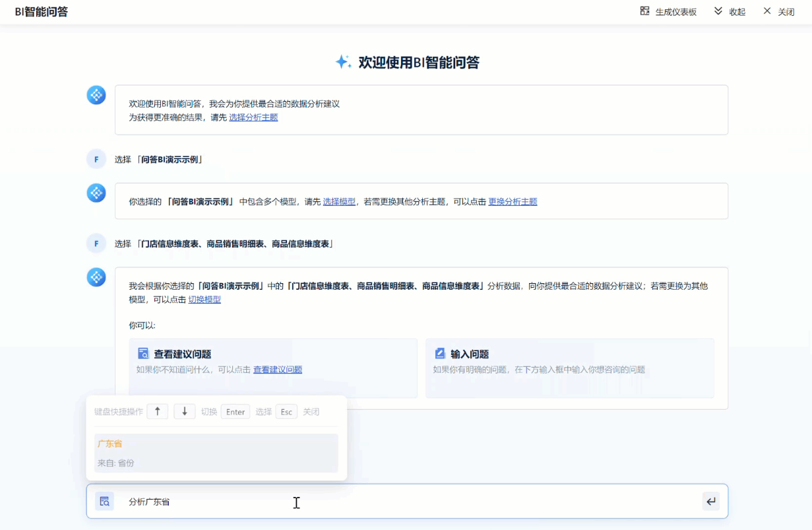This screenshot has height=530, width=812.
Task: Collapse the panel with 收起
Action: point(730,11)
